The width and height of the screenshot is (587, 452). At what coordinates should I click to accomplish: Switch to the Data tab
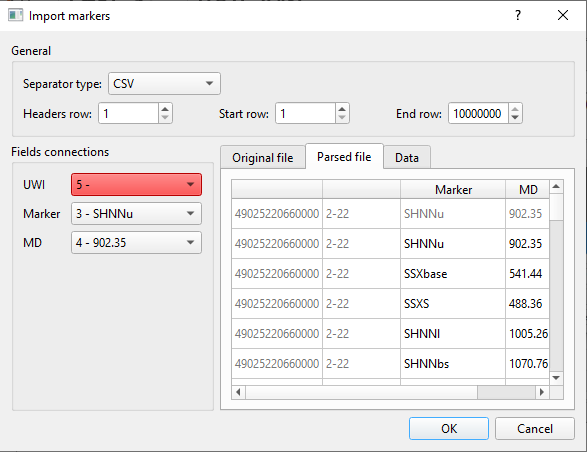tap(407, 158)
